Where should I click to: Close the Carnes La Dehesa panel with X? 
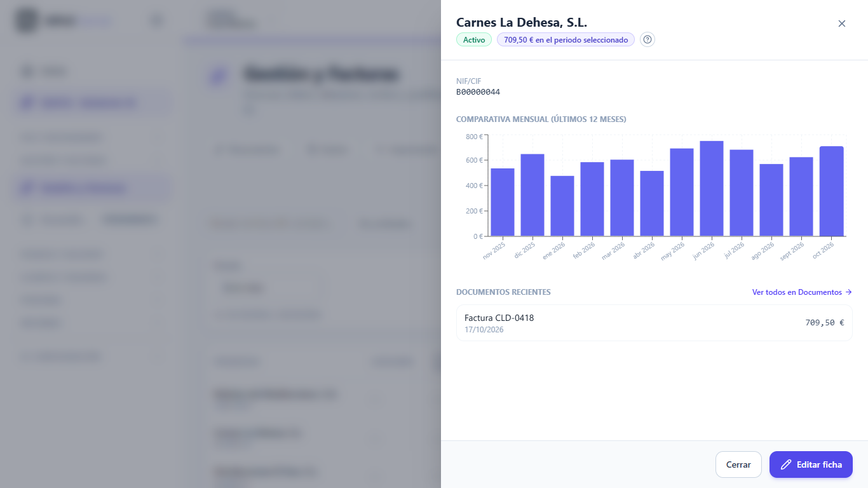pos(842,24)
